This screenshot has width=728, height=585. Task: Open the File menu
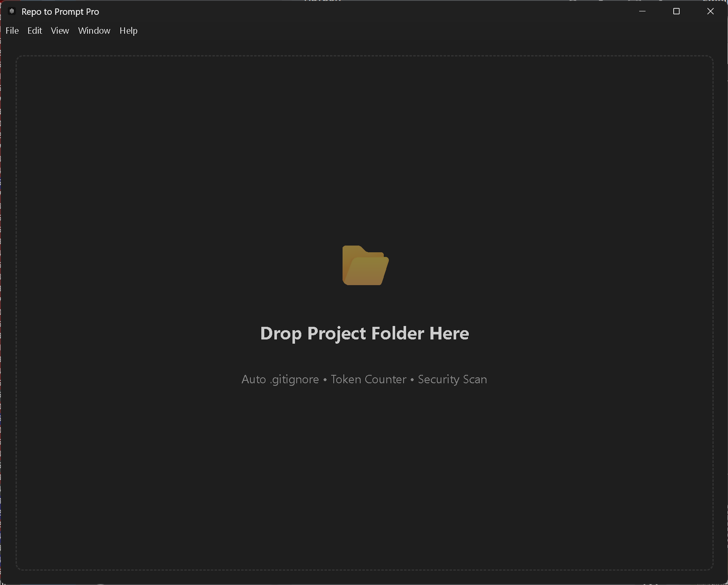pos(12,31)
